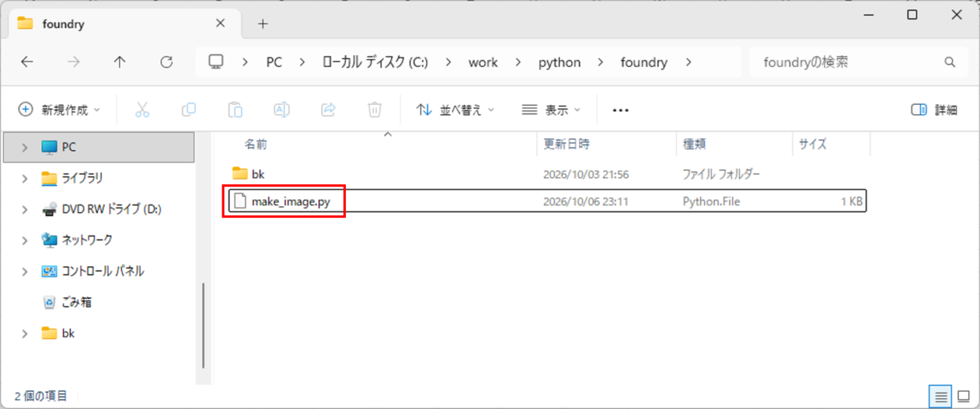Go up one folder level arrow
Screen dimensions: 980x409
point(120,63)
